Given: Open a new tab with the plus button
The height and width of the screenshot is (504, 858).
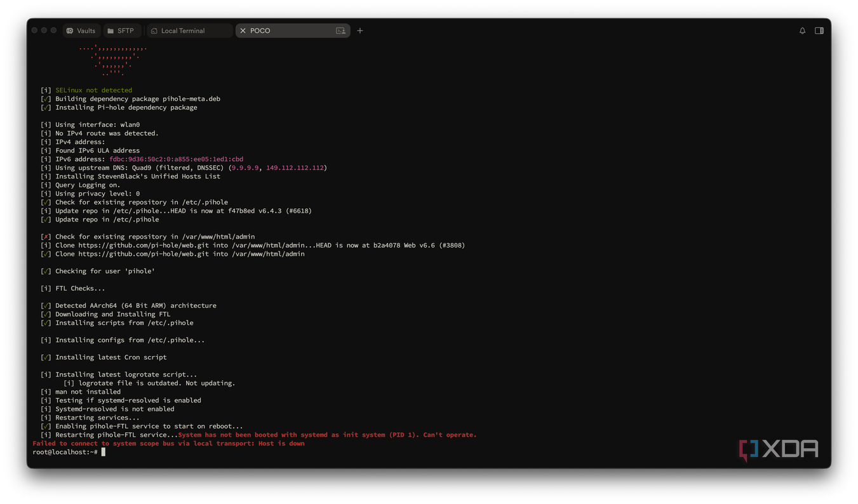Looking at the screenshot, I should (x=360, y=30).
